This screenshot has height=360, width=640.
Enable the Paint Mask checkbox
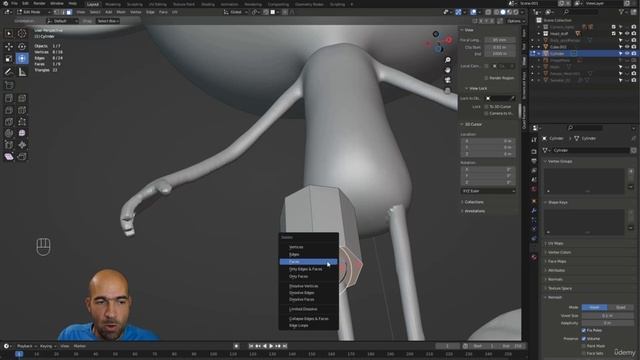(x=584, y=346)
